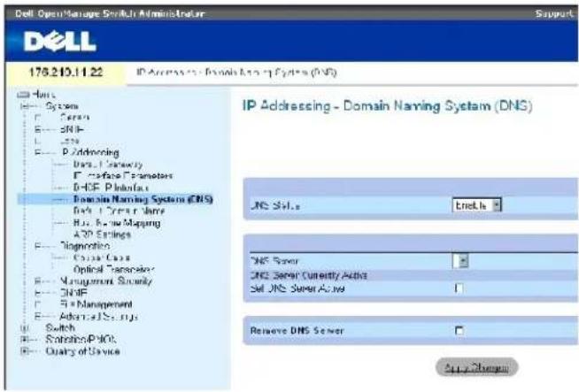Click the Dell logo in the blue banner
Screen dimensions: 579x392
point(60,42)
